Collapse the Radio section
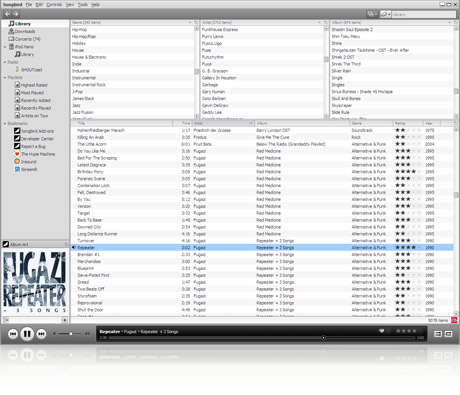The width and height of the screenshot is (460, 395). 5,62
